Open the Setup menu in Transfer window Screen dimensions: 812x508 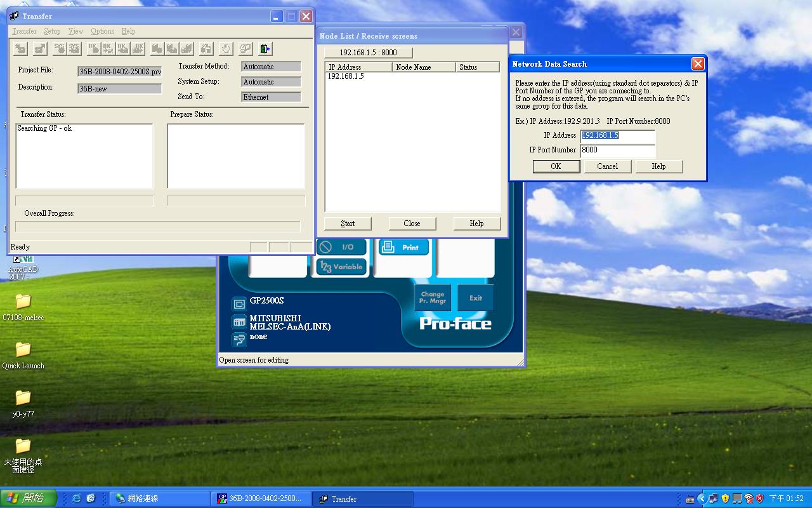pyautogui.click(x=52, y=31)
